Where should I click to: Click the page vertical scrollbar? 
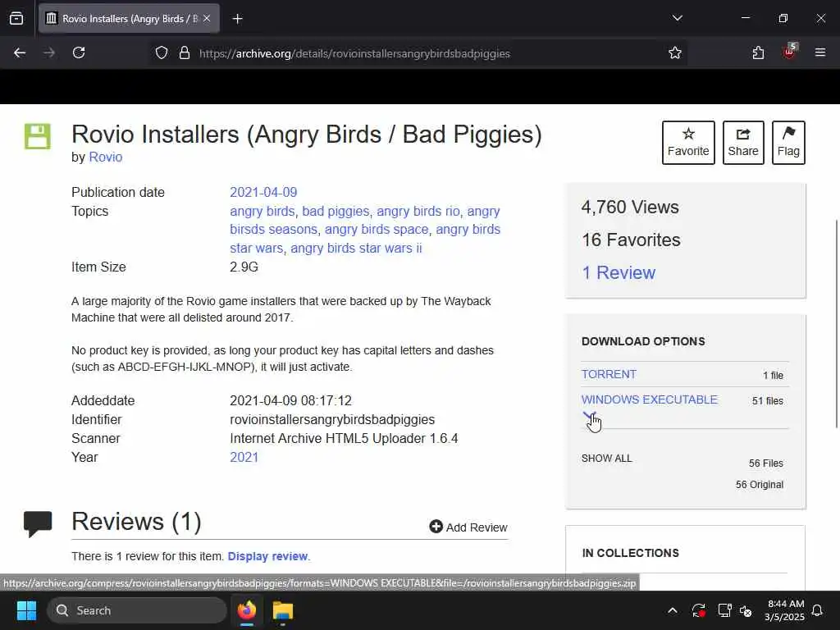[x=837, y=323]
